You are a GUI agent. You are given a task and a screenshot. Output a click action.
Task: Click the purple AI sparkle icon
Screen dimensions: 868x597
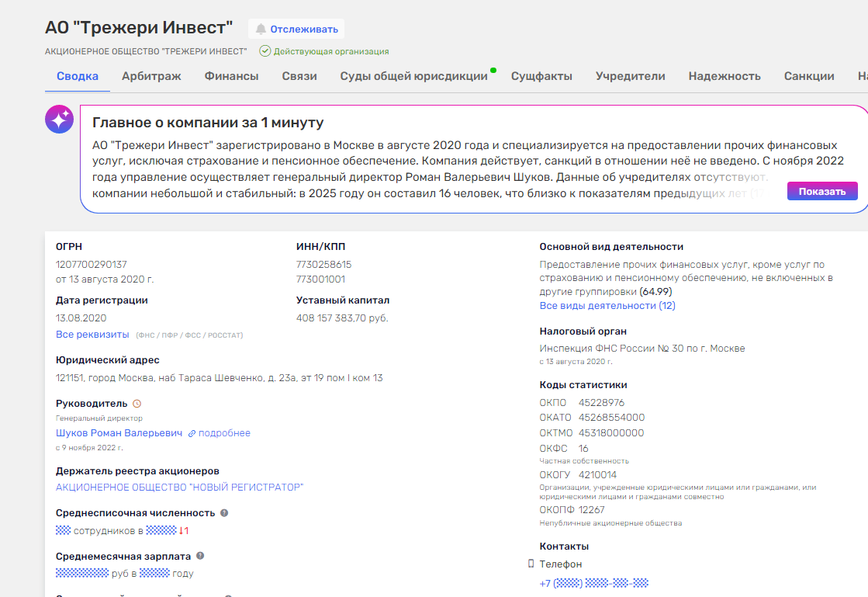(59, 119)
